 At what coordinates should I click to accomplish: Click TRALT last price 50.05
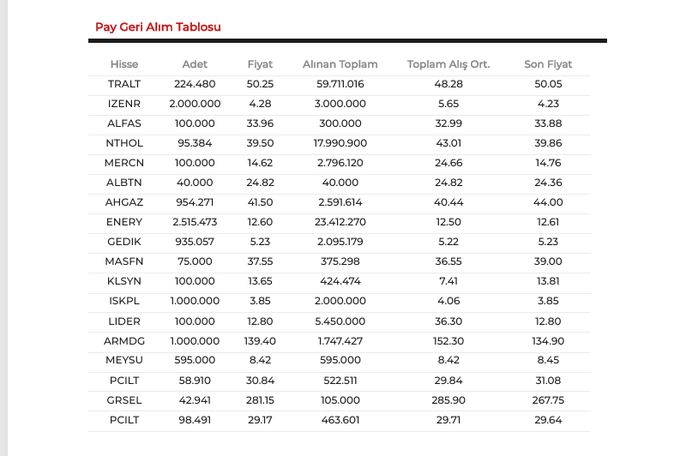(548, 84)
